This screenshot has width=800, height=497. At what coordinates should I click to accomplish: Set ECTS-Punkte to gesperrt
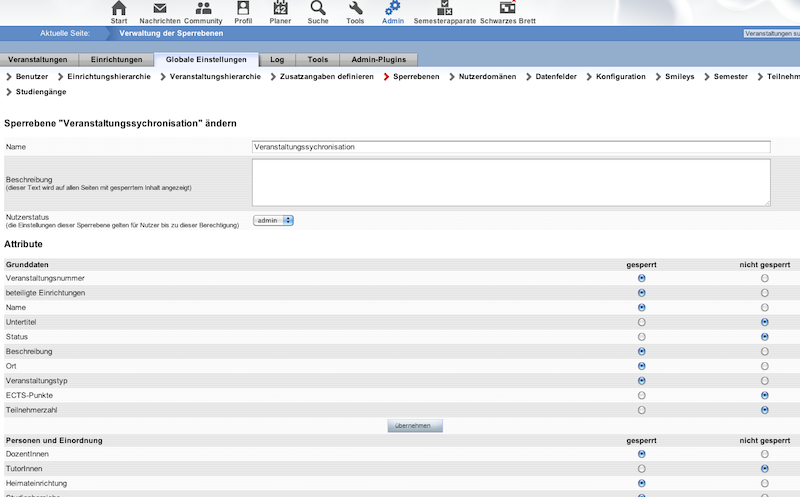[x=641, y=395]
